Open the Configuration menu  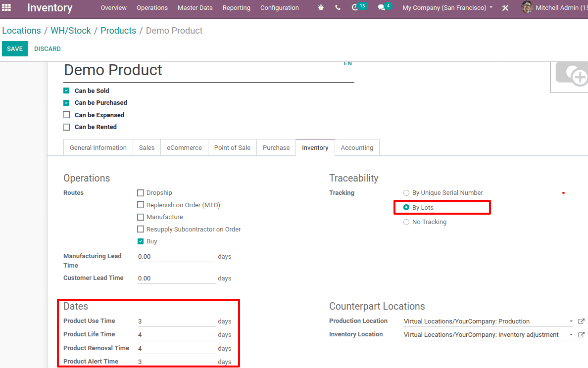[279, 7]
